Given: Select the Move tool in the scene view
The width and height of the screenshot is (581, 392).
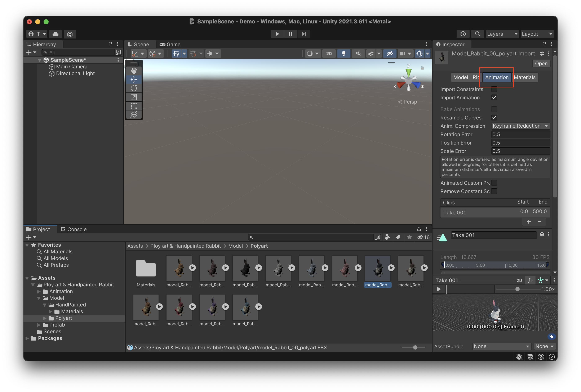Looking at the screenshot, I should (134, 79).
